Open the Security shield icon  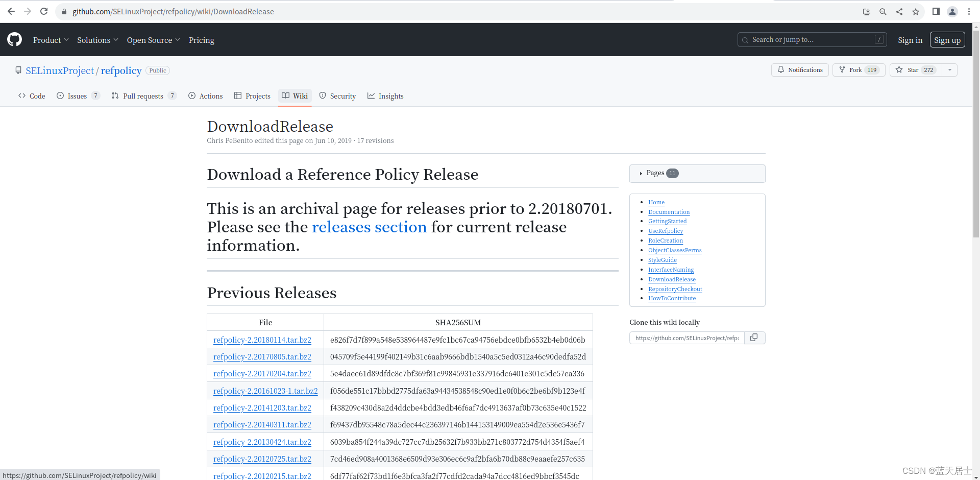pos(323,95)
